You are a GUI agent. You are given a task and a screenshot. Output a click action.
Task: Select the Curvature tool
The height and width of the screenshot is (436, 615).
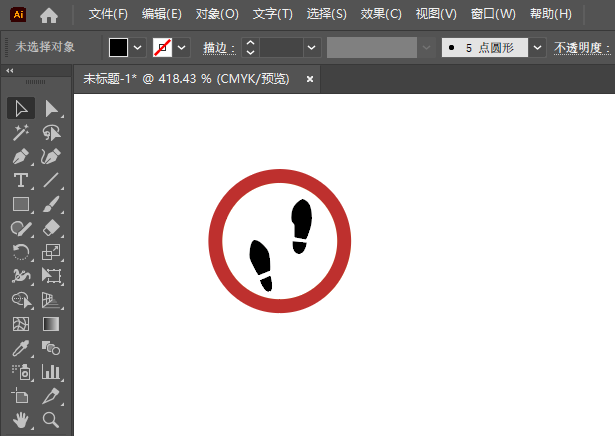[51, 156]
